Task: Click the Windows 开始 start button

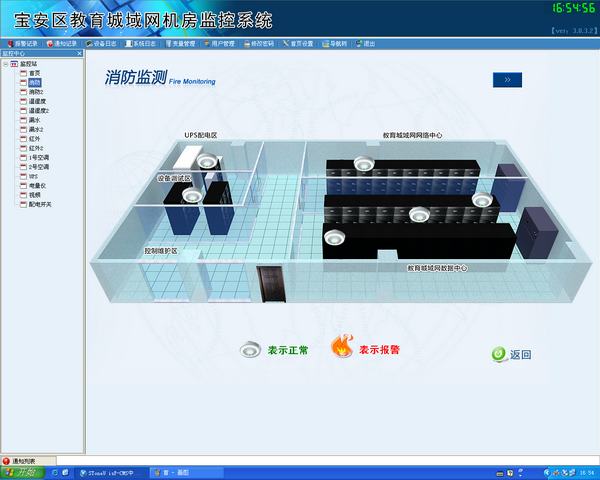Action: pos(18,472)
